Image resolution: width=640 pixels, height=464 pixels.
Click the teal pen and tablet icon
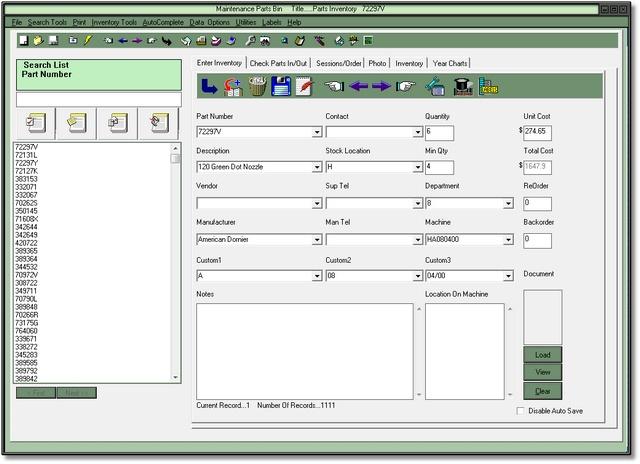click(x=435, y=86)
